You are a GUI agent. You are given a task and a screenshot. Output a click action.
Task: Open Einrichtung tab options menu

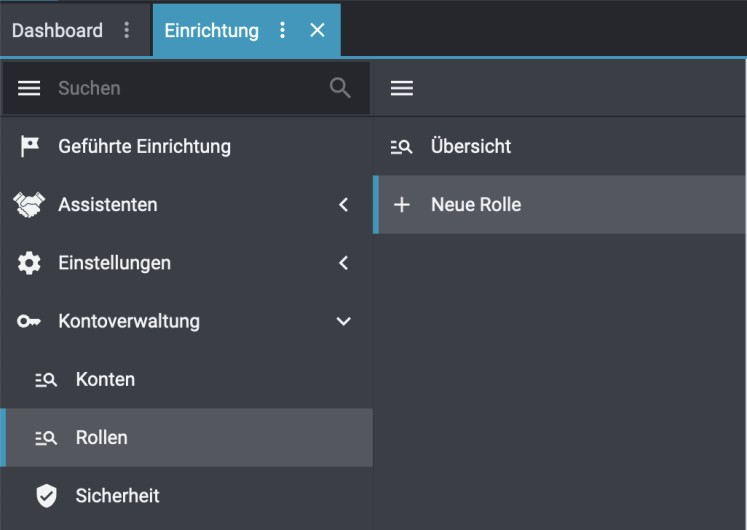point(282,30)
